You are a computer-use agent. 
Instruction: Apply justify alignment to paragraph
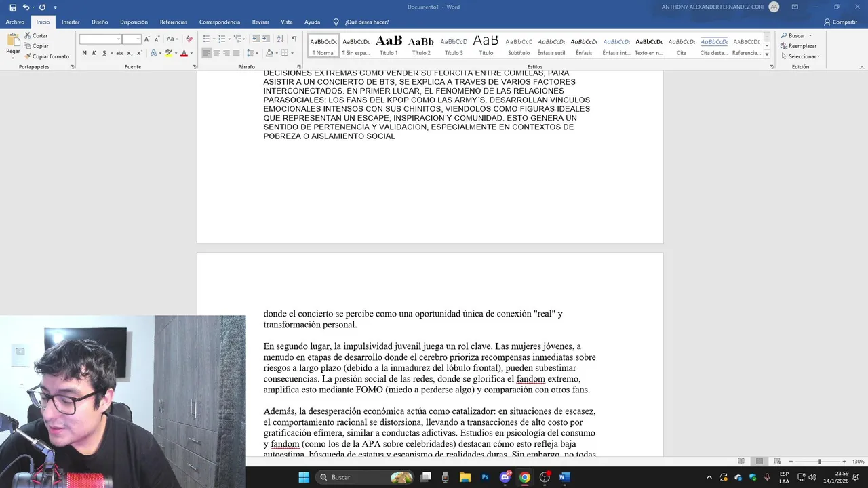(236, 53)
